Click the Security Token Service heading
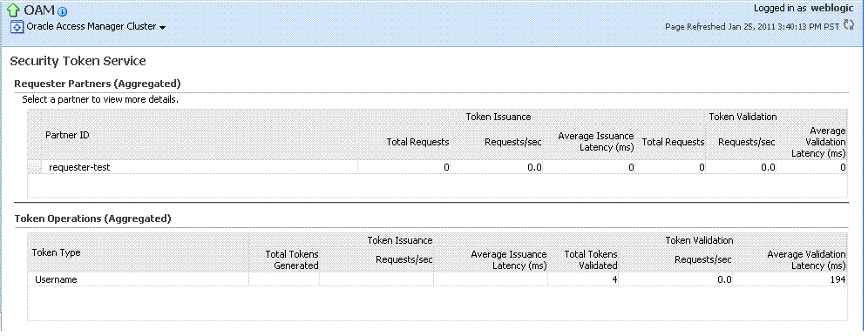The width and height of the screenshot is (868, 336). tap(78, 61)
